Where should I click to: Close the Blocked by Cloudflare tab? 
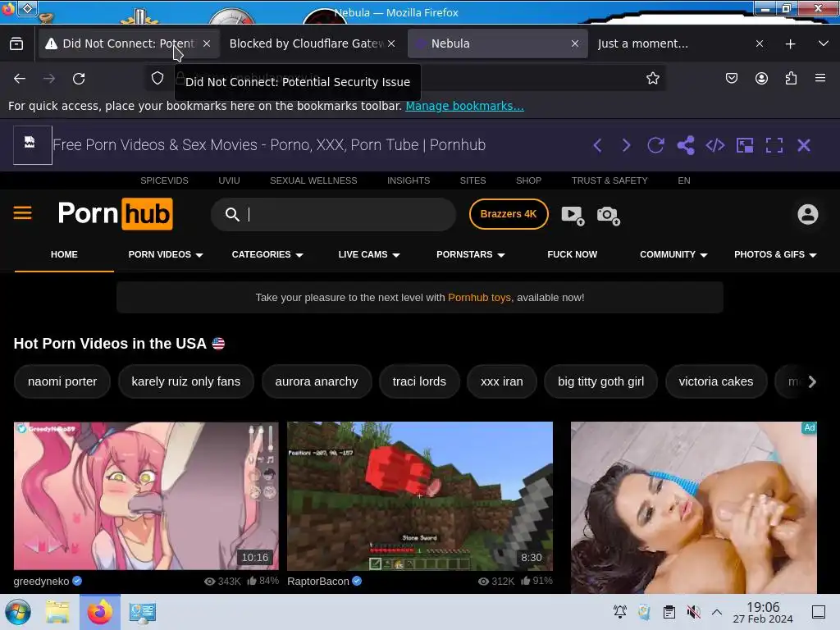point(391,43)
